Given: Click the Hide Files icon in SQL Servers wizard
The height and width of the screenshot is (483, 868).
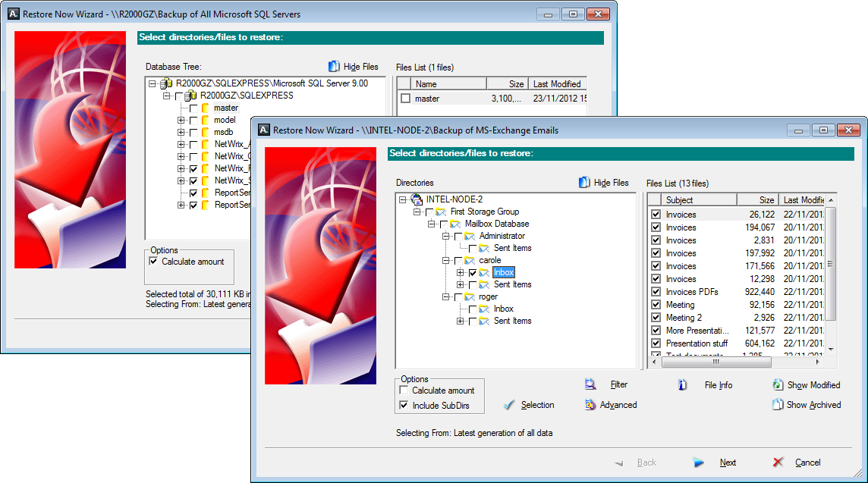Looking at the screenshot, I should (x=334, y=67).
